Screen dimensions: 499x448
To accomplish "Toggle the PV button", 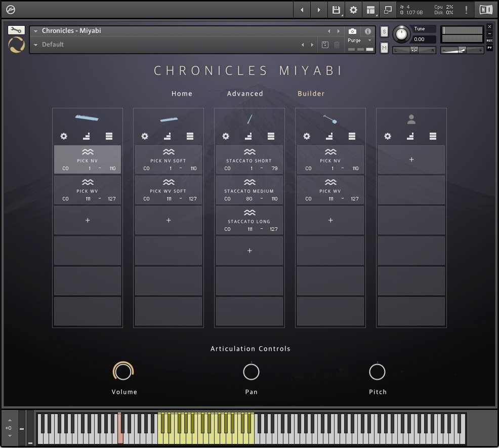I will [489, 48].
